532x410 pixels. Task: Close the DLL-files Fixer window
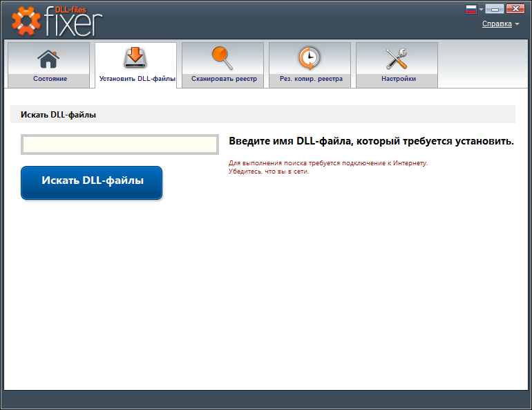(x=515, y=9)
